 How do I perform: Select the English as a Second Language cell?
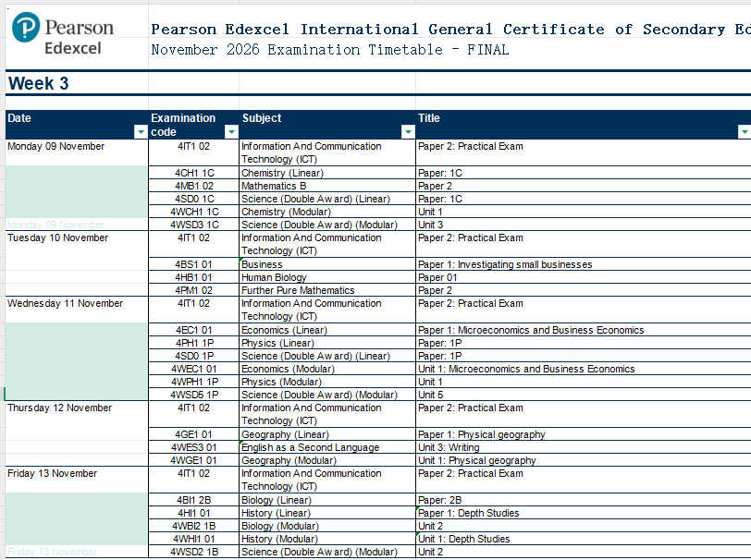click(x=327, y=447)
